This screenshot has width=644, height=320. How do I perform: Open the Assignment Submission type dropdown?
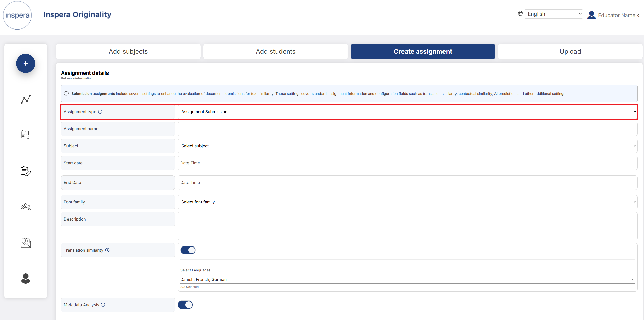pyautogui.click(x=407, y=112)
